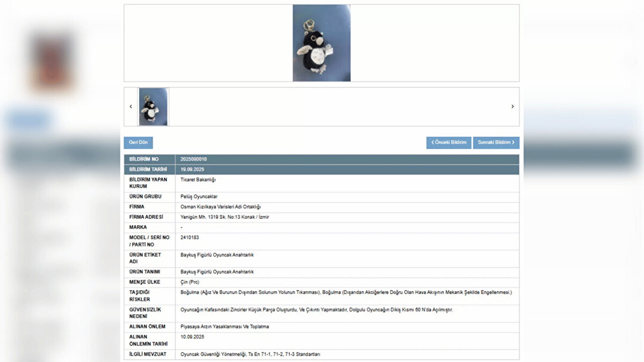Click the left arrow in the image carousel
Image resolution: width=644 pixels, height=362 pixels.
(x=130, y=107)
